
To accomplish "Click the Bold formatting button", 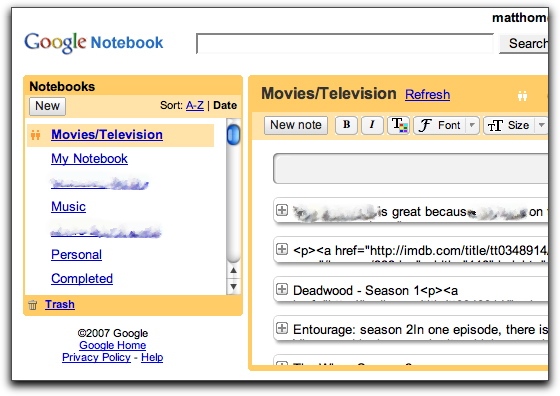I will [x=346, y=125].
